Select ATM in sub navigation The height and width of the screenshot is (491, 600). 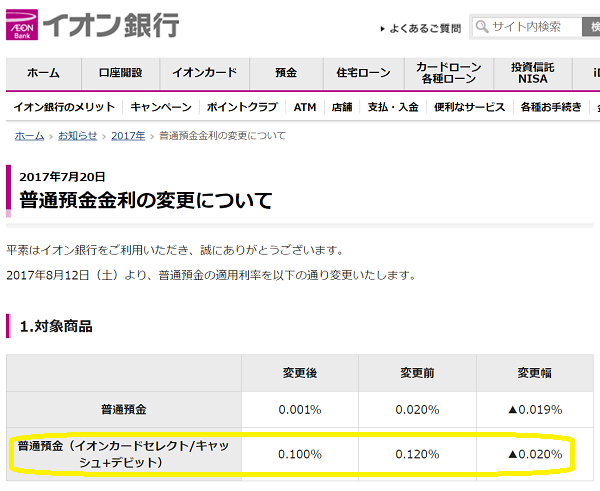tap(305, 107)
